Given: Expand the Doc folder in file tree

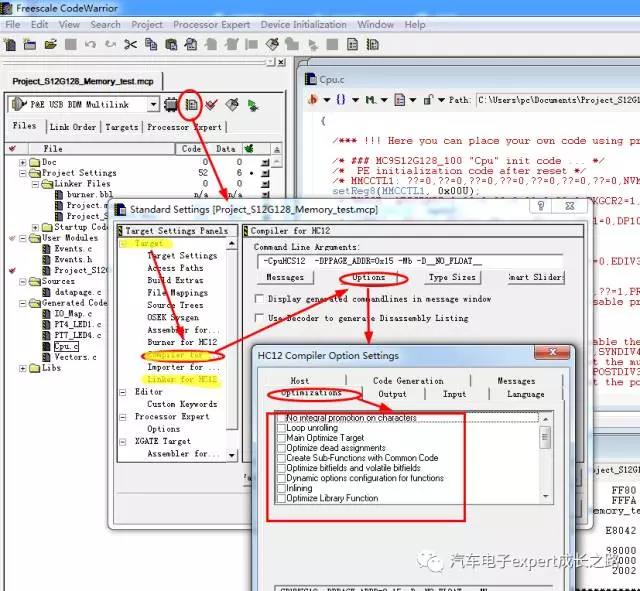Looking at the screenshot, I should 22,162.
